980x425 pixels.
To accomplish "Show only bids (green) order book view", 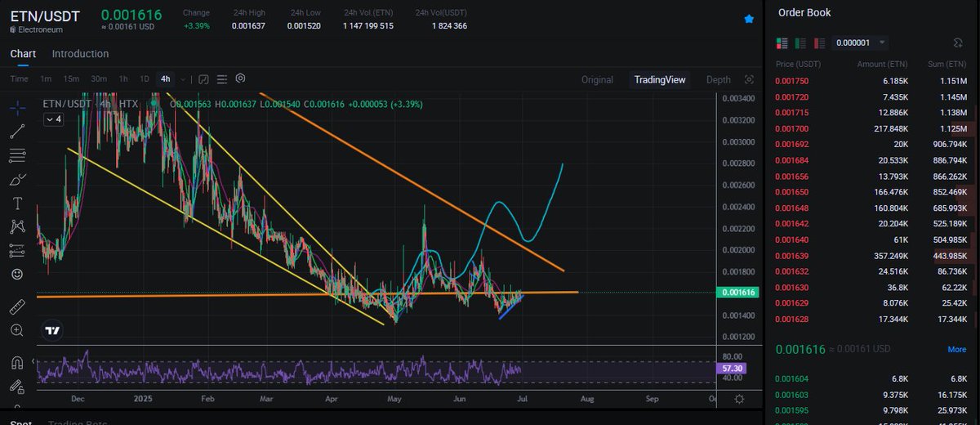I will click(801, 42).
